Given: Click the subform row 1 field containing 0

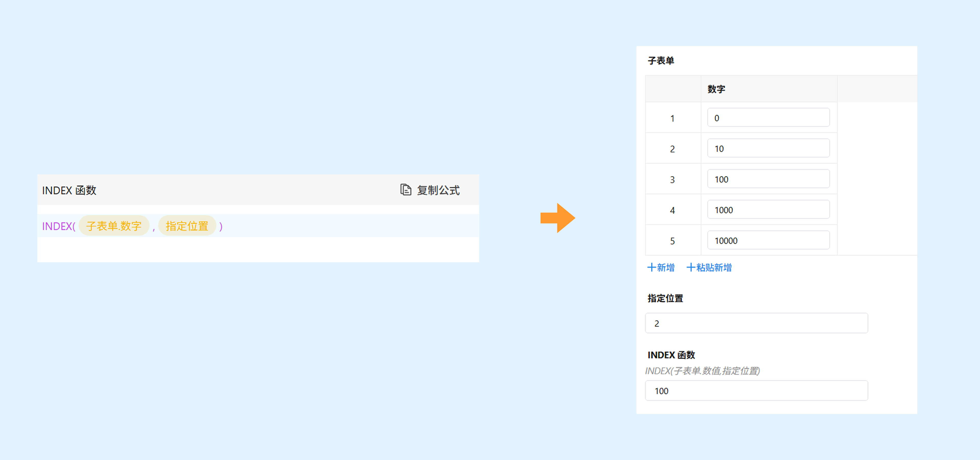Looking at the screenshot, I should coord(768,118).
